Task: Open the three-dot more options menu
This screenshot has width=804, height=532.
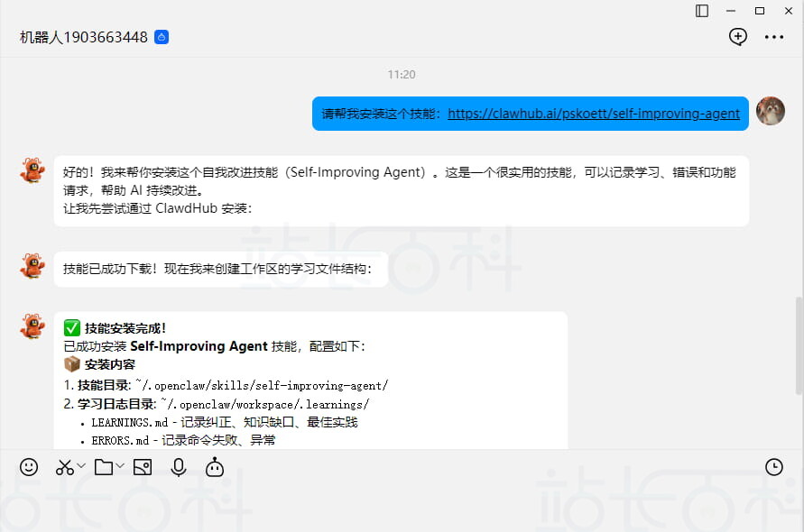Action: (x=773, y=37)
